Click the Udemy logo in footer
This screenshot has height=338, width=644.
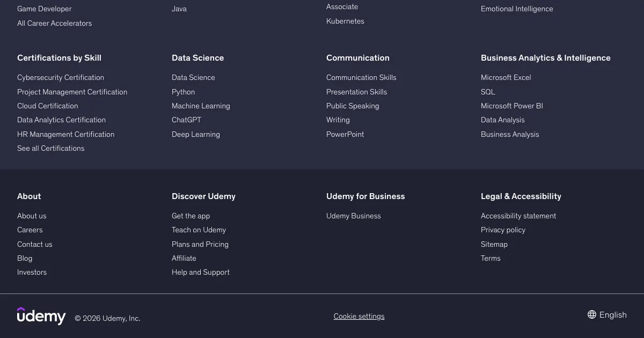tap(41, 316)
